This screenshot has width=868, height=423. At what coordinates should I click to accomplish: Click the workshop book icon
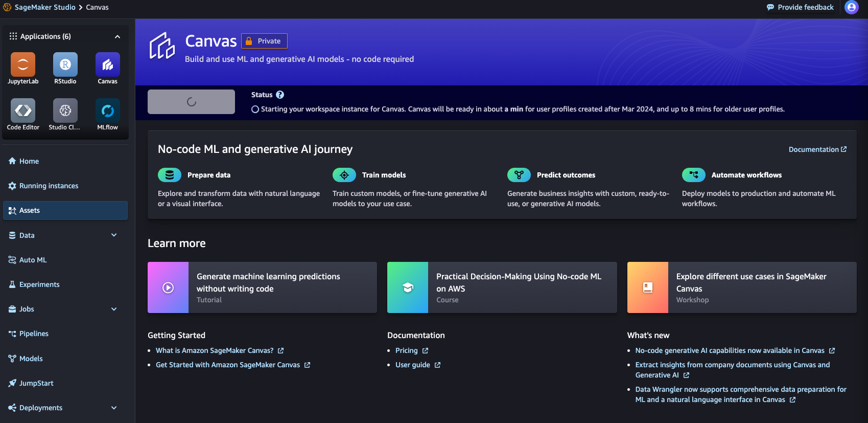648,287
